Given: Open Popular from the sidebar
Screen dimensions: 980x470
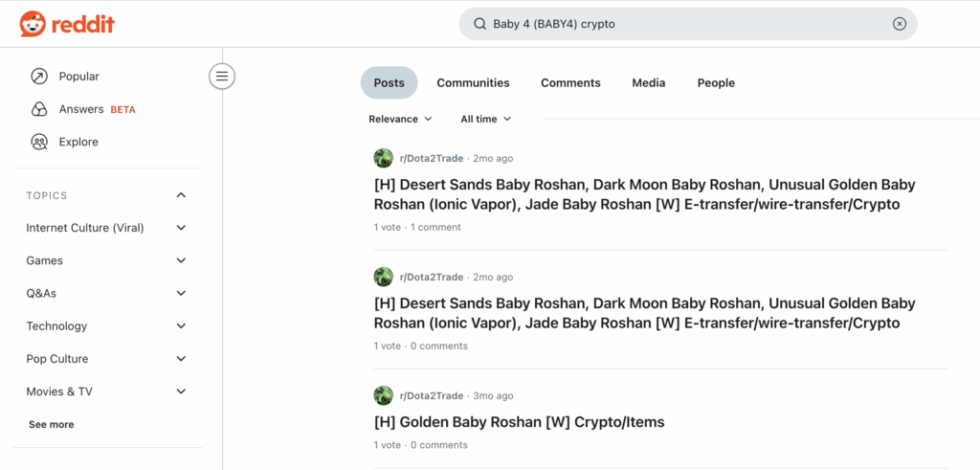Looking at the screenshot, I should (x=78, y=77).
